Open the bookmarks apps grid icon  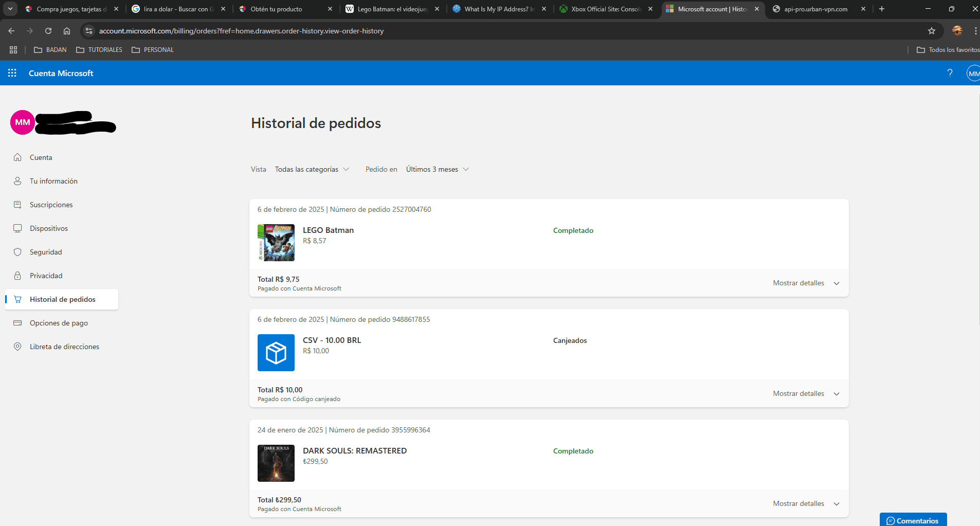(x=13, y=50)
